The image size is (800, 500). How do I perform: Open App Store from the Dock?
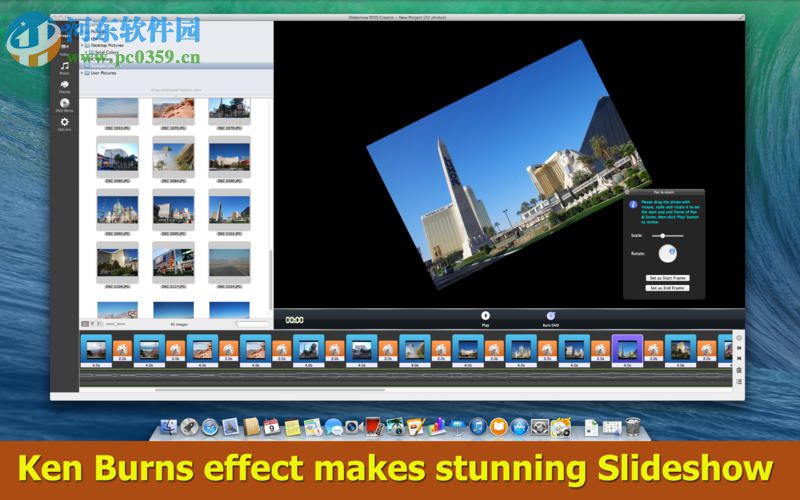[519, 427]
